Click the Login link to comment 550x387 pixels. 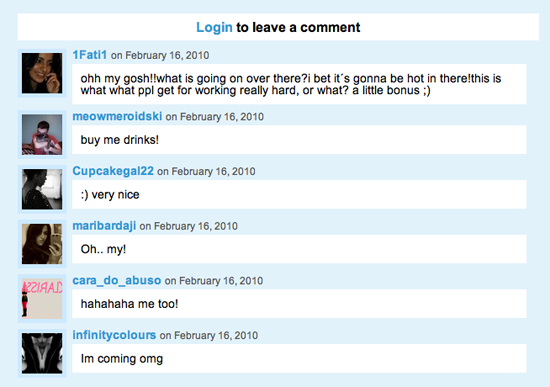pyautogui.click(x=214, y=27)
